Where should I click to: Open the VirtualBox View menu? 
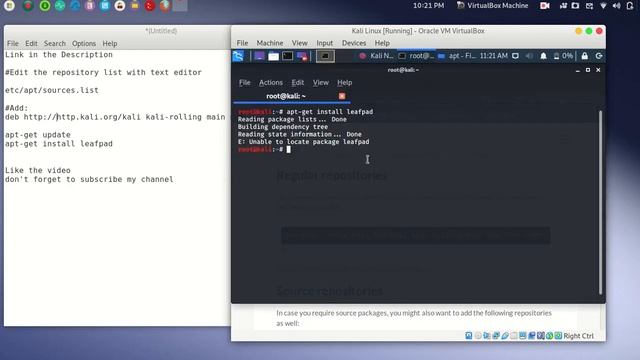299,43
